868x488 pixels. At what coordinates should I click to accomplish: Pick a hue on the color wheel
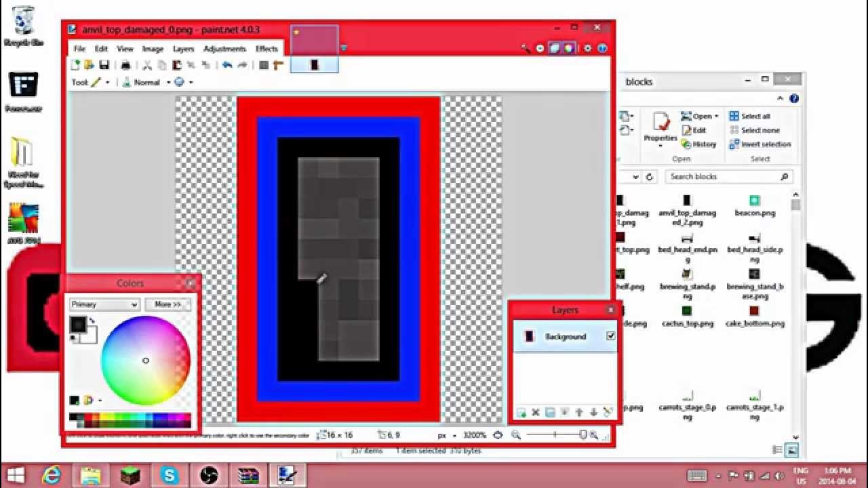(x=146, y=361)
